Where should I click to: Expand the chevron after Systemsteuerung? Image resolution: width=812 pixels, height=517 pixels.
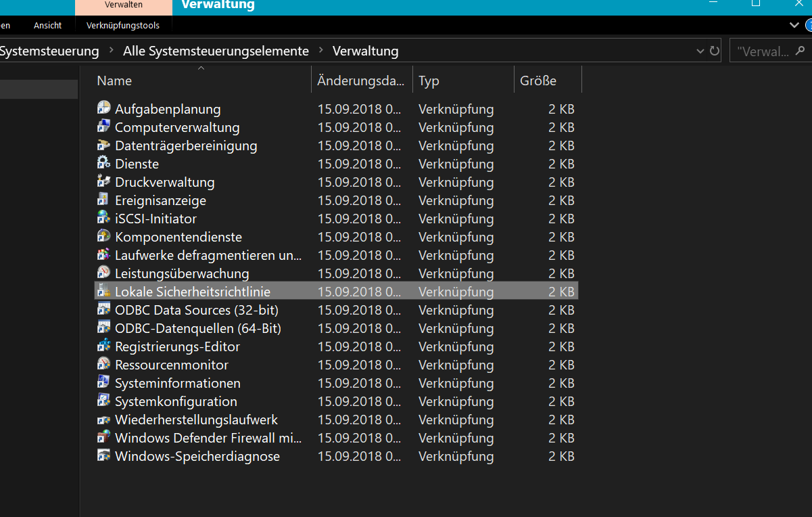pos(111,51)
